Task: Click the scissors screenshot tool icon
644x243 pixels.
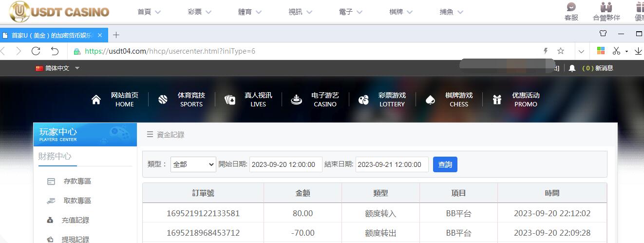Action: (x=616, y=51)
